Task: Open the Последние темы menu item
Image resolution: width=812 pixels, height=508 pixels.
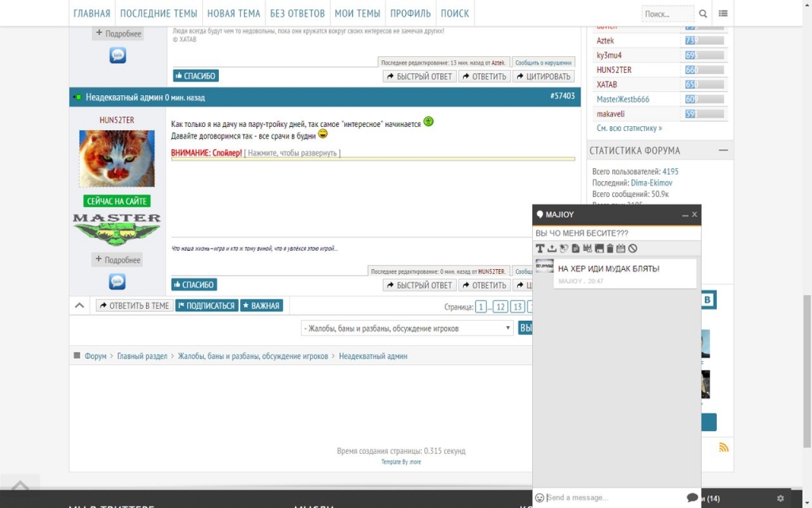Action: pyautogui.click(x=159, y=13)
